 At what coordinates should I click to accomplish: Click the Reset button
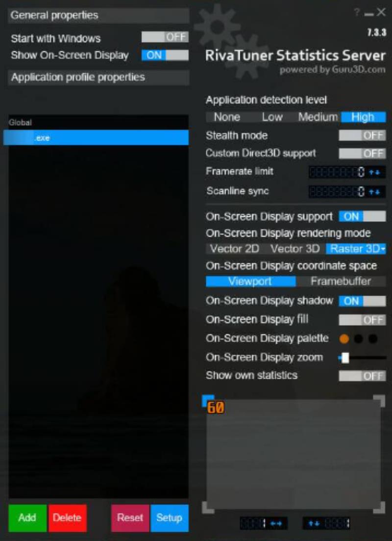[130, 518]
